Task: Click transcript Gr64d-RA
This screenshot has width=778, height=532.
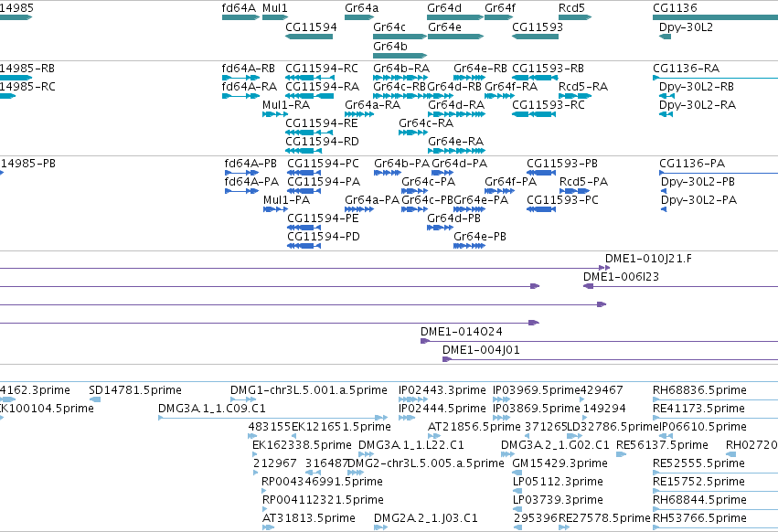Action: tap(456, 114)
